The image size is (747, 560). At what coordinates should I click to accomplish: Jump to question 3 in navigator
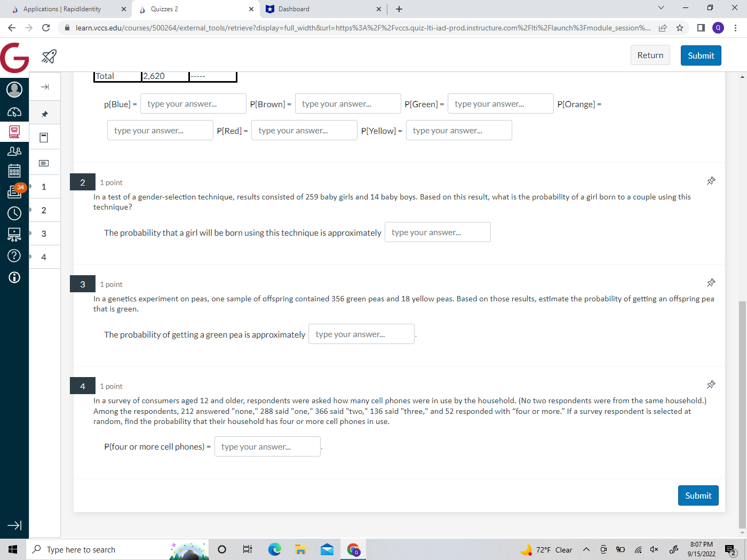click(x=44, y=234)
